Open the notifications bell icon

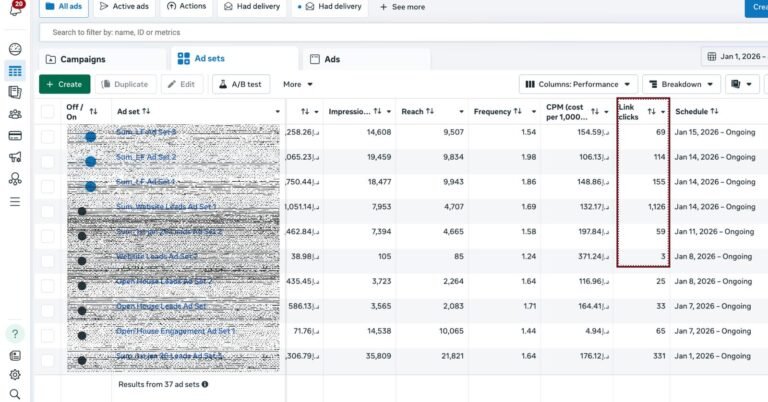tap(15, 9)
